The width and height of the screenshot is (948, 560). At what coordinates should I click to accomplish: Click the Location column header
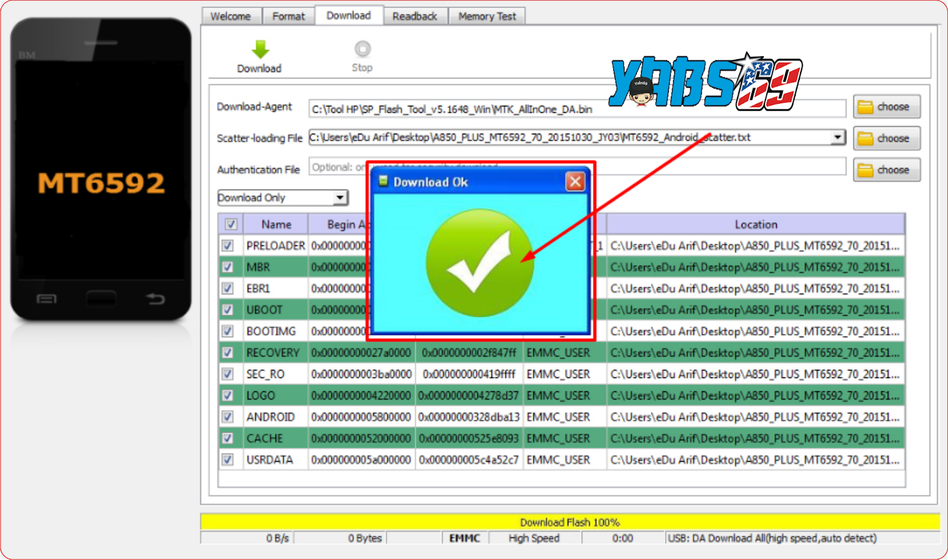pyautogui.click(x=756, y=225)
